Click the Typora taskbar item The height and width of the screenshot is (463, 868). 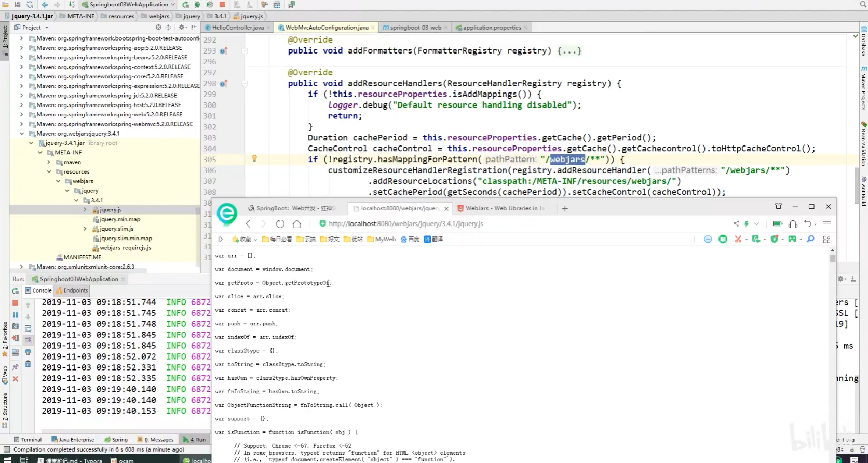[x=71, y=460]
